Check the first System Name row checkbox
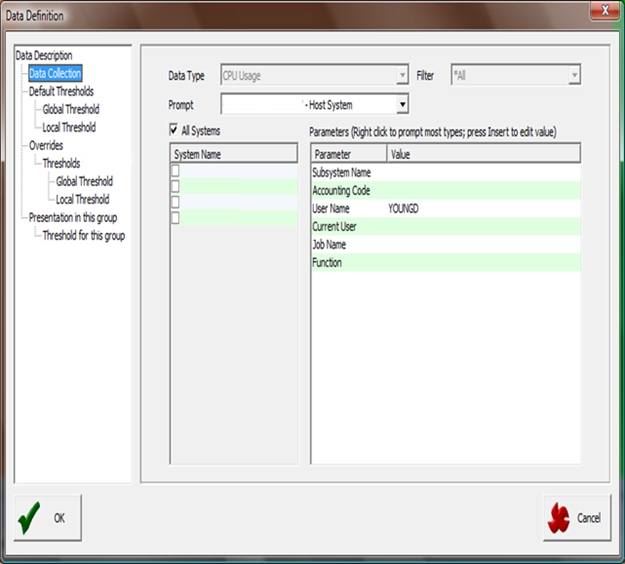Viewport: 625px width, 564px height. click(175, 171)
